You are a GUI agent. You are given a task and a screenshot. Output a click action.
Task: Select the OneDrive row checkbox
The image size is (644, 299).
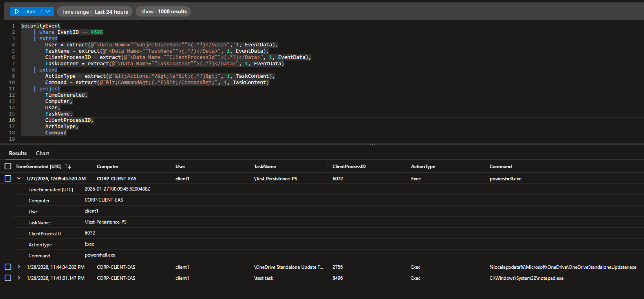click(8, 267)
